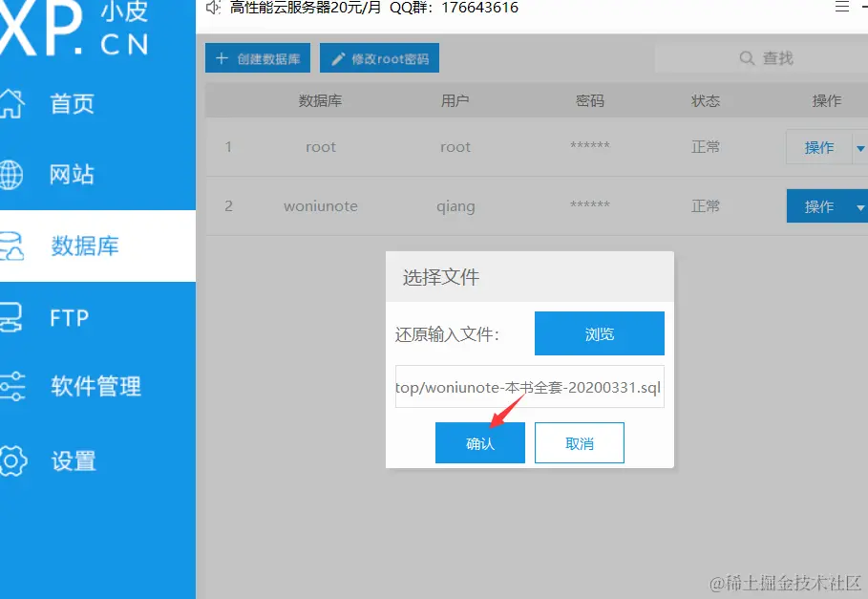Click the 查找 search field

pyautogui.click(x=762, y=58)
